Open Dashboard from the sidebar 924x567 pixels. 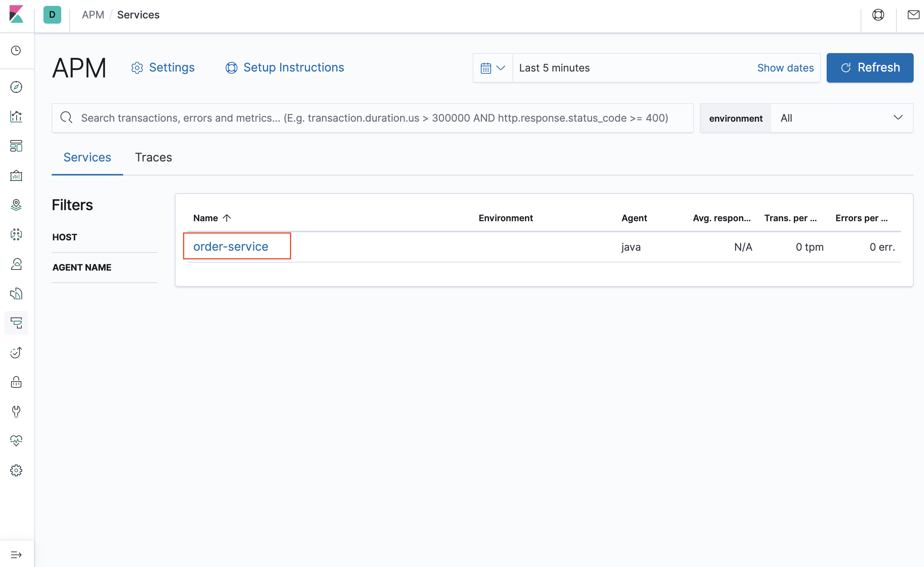tap(16, 146)
